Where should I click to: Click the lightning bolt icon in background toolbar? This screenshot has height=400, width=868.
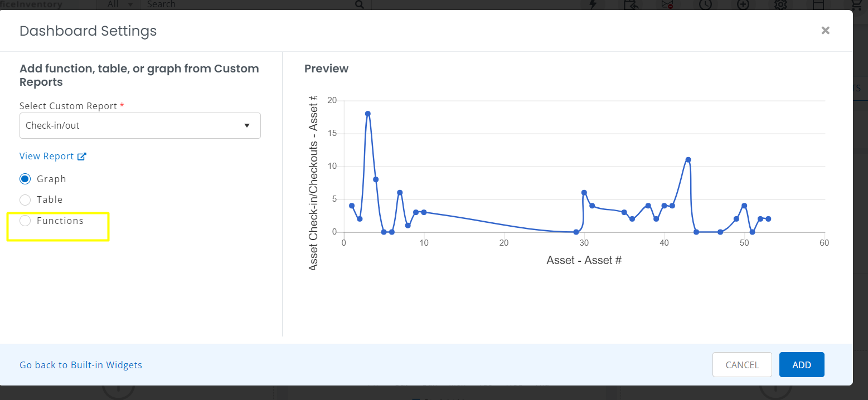point(593,4)
